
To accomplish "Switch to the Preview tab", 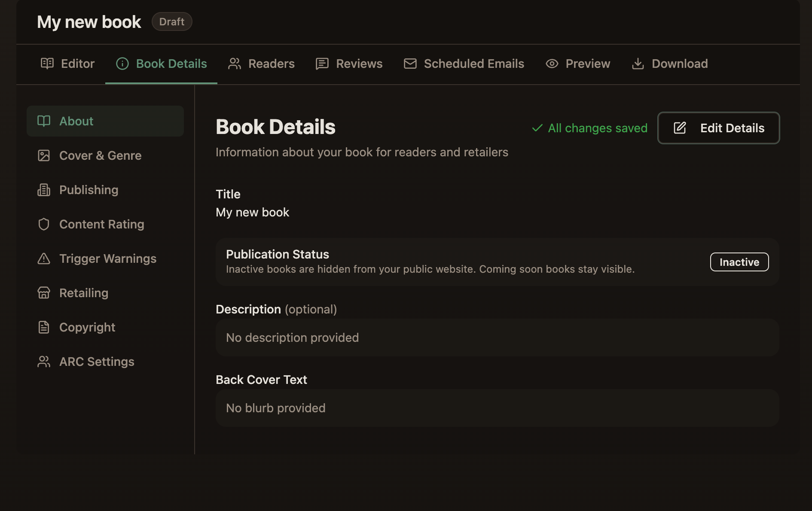I will point(578,64).
